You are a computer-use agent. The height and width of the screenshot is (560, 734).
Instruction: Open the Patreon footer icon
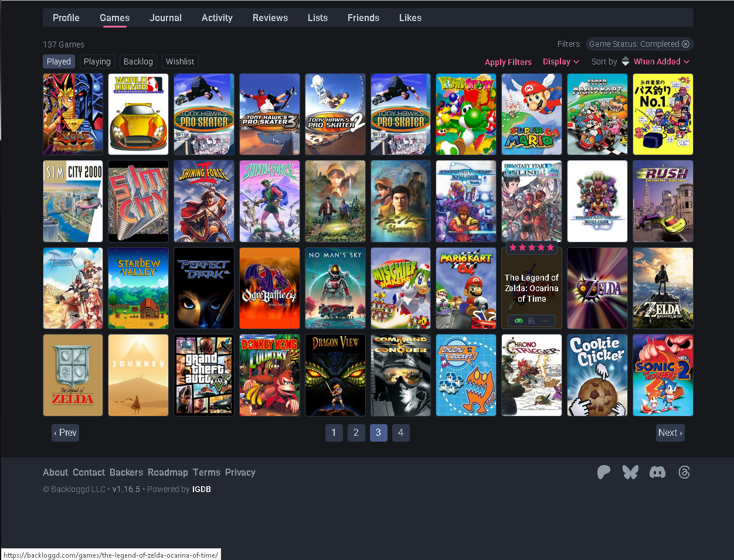click(x=604, y=472)
